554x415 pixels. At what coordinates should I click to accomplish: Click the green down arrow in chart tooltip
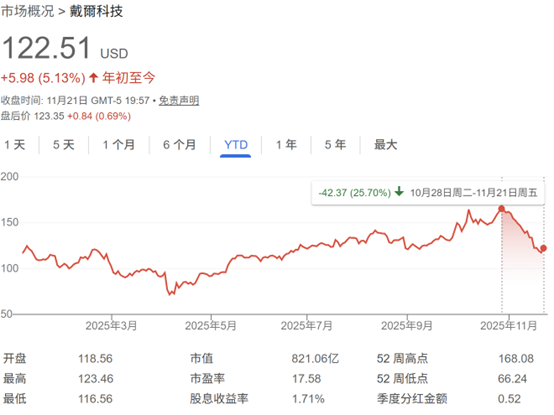(399, 192)
